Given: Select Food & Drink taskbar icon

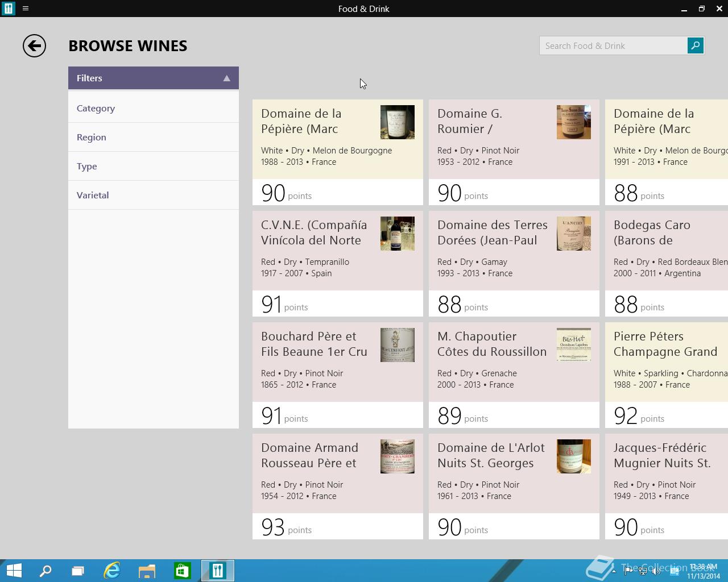Looking at the screenshot, I should pyautogui.click(x=217, y=571).
